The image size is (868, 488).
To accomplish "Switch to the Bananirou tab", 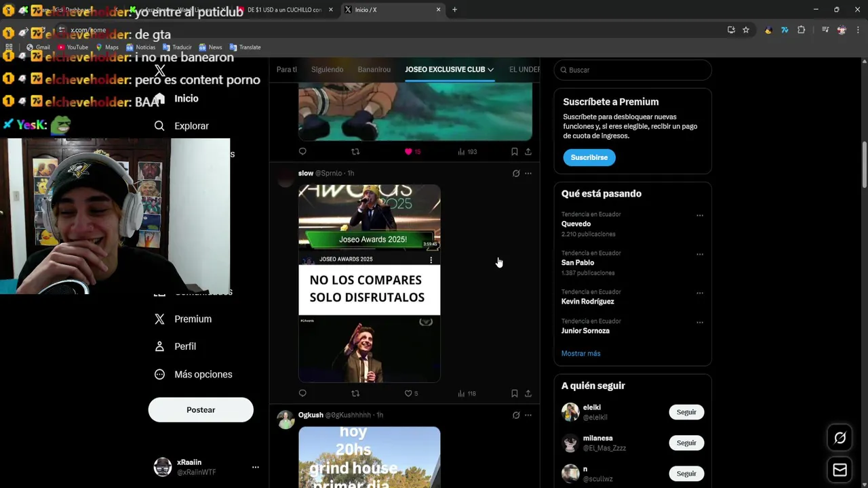I will coord(374,69).
